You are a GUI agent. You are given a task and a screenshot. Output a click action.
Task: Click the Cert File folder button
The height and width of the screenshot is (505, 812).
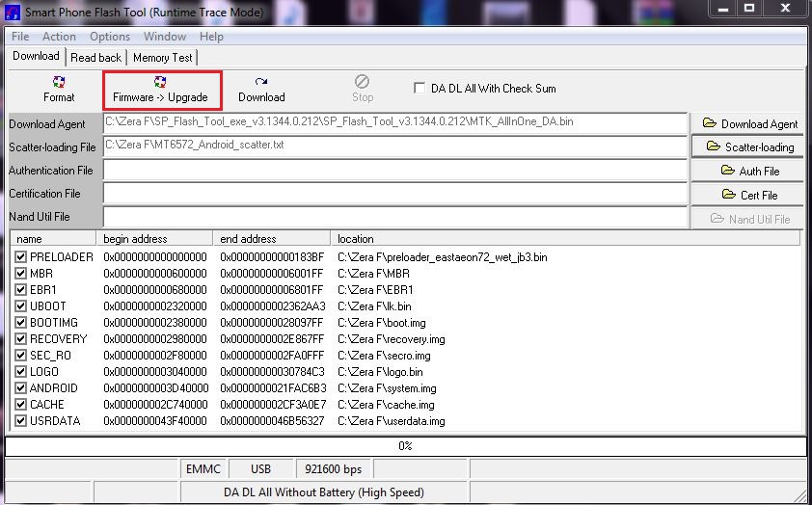[747, 195]
